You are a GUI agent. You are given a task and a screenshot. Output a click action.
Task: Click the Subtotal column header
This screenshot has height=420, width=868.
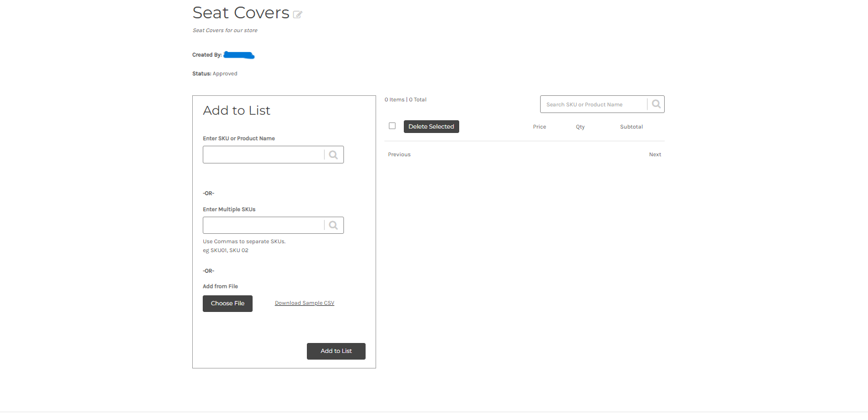(631, 127)
